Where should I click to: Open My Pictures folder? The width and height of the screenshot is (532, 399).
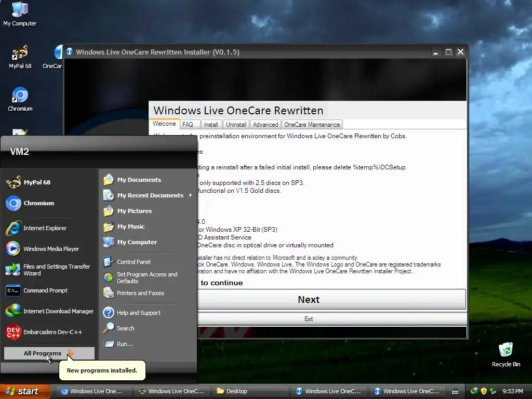click(x=148, y=211)
